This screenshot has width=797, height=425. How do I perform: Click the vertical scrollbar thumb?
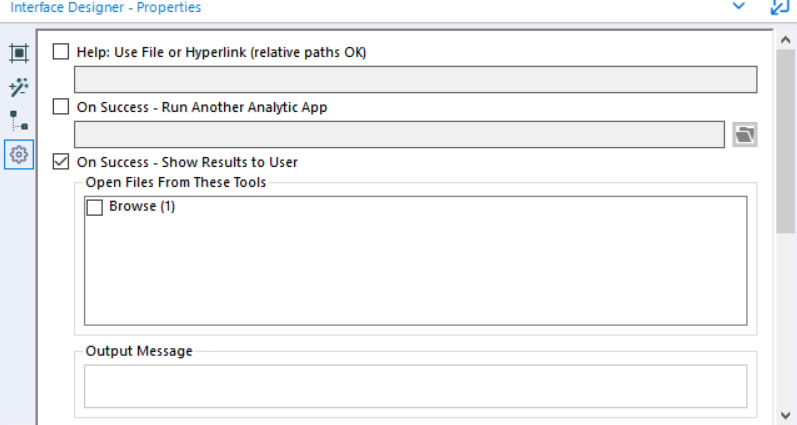[x=786, y=140]
